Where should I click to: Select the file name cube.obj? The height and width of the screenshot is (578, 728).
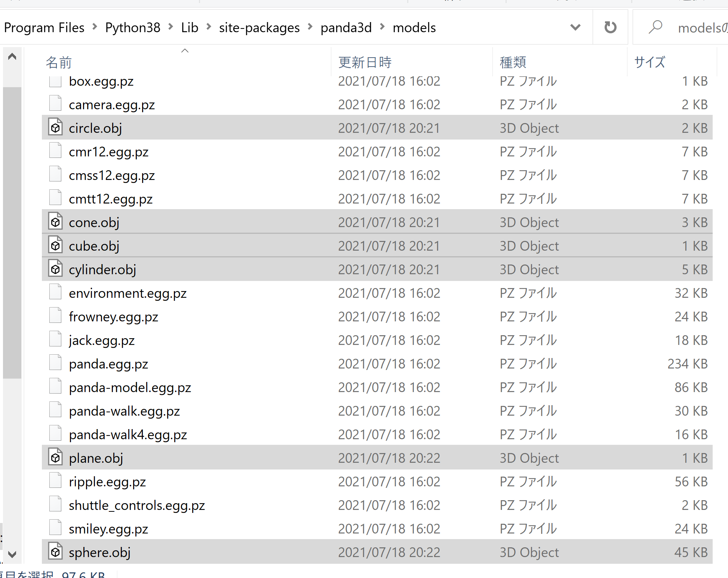coord(94,246)
